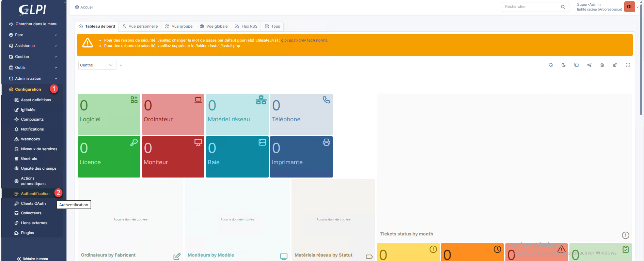The width and height of the screenshot is (644, 261).
Task: Toggle fullscreen dashboard mode
Action: pos(628,65)
